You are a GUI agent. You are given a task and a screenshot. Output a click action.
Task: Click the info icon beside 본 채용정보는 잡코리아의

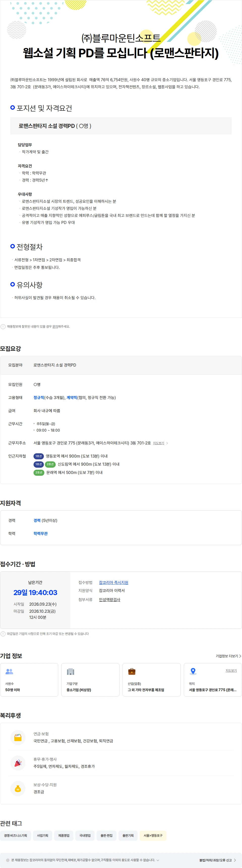(x=8, y=860)
